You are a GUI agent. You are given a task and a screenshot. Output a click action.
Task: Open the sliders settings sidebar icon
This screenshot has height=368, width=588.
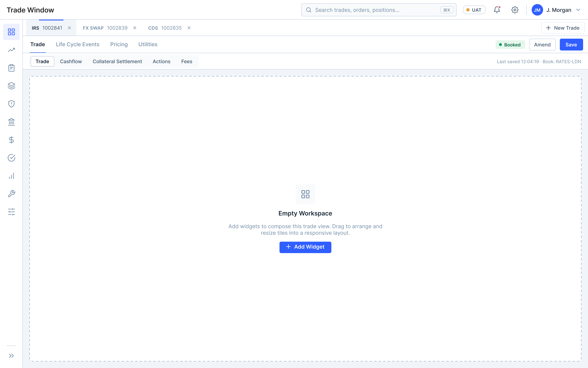11,212
